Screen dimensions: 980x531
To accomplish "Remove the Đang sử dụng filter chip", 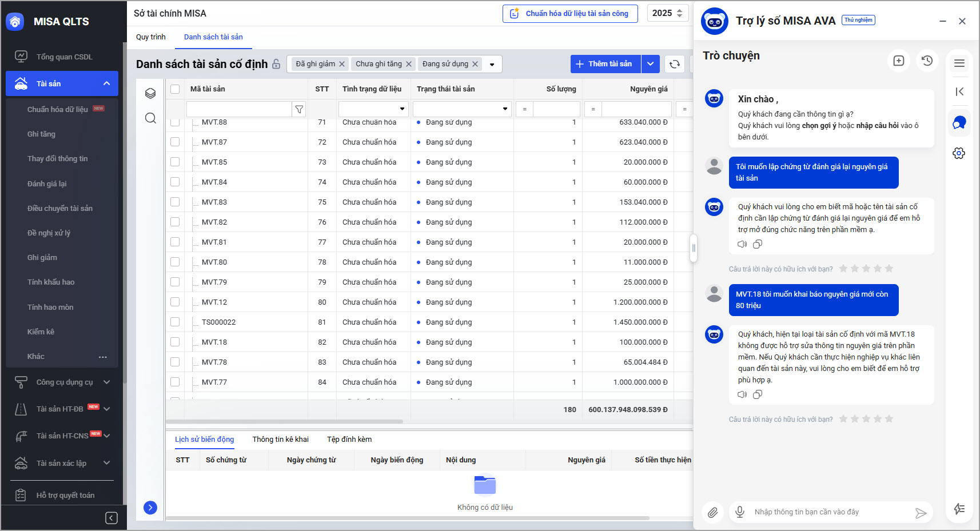I will click(x=475, y=64).
